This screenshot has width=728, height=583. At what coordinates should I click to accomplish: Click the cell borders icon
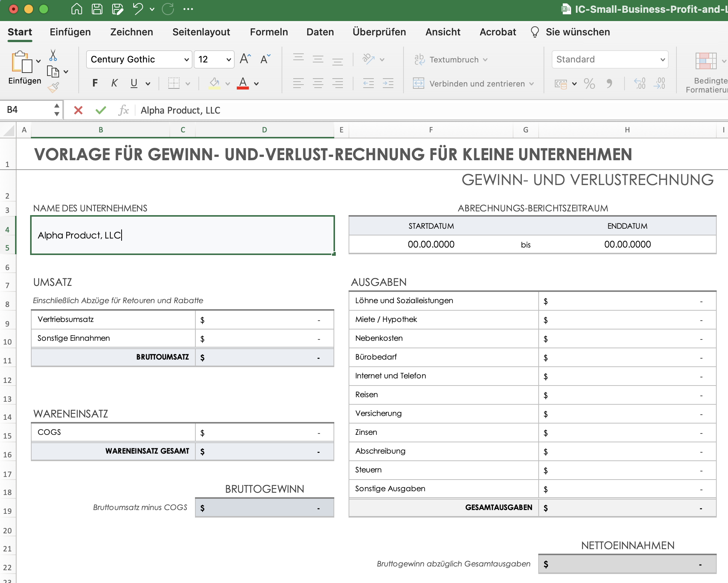(x=174, y=83)
